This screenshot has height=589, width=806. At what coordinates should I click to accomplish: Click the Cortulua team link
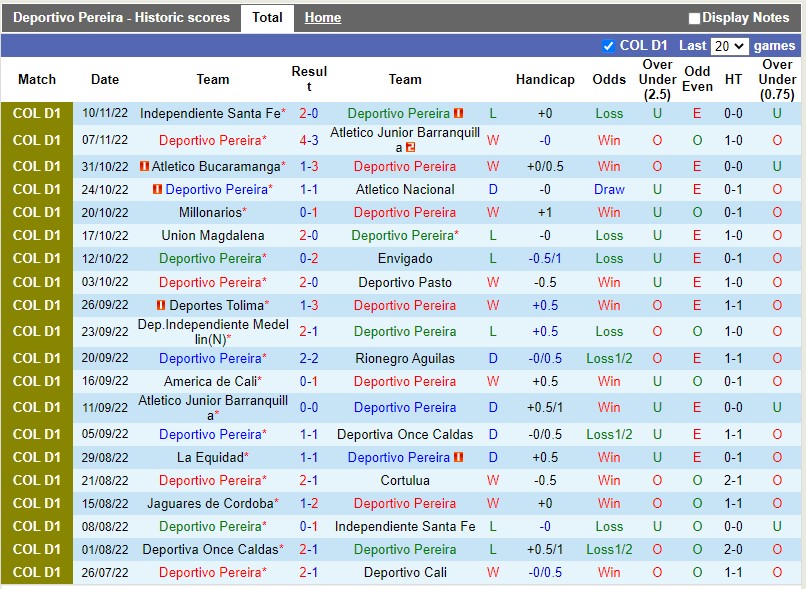coord(404,480)
